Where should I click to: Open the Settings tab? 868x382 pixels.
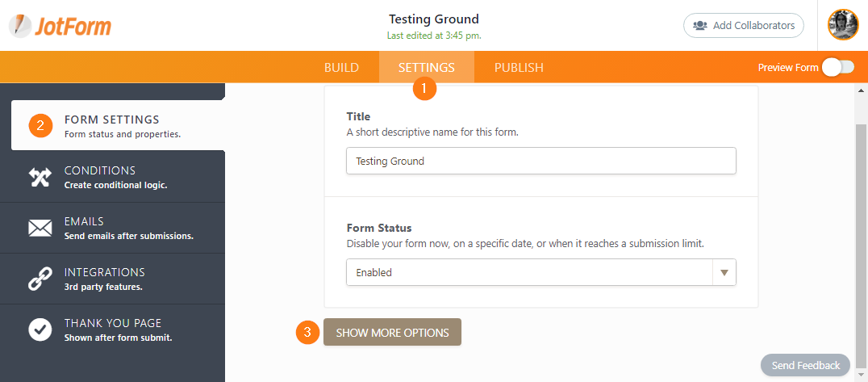click(x=426, y=68)
